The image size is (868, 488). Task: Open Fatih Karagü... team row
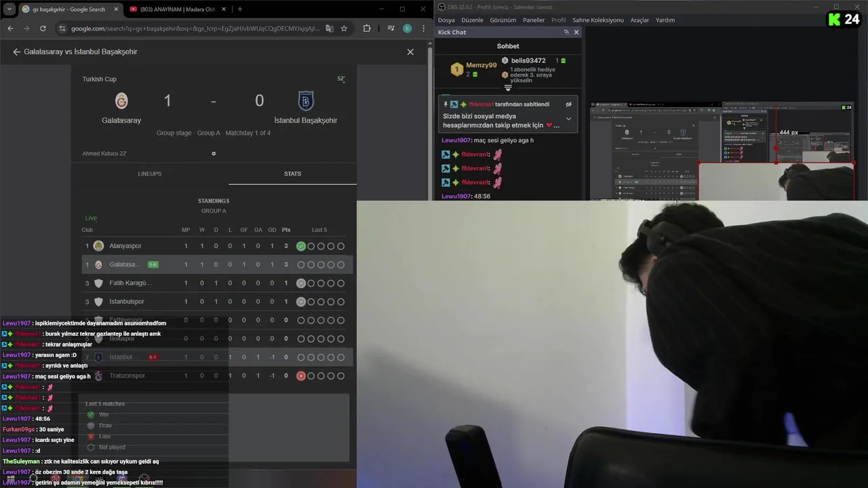(130, 283)
